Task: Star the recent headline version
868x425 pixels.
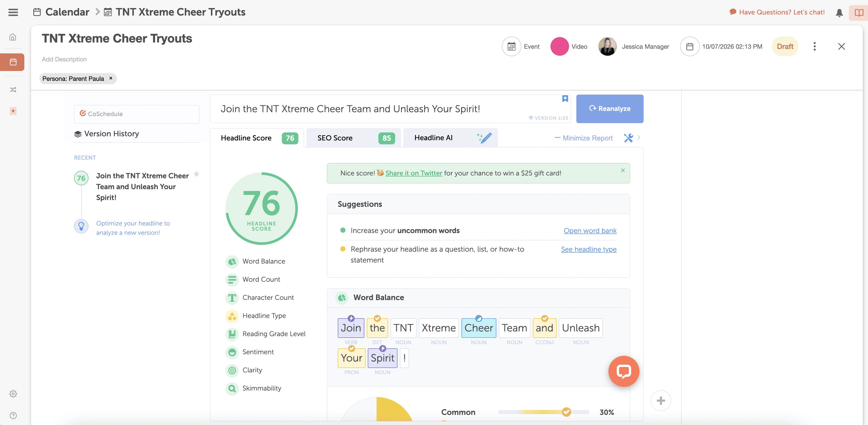Action: (196, 174)
